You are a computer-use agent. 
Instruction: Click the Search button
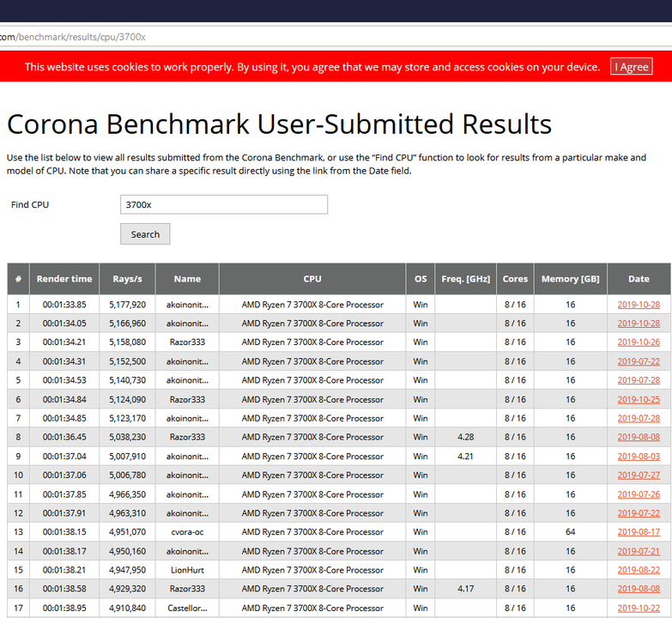point(145,234)
